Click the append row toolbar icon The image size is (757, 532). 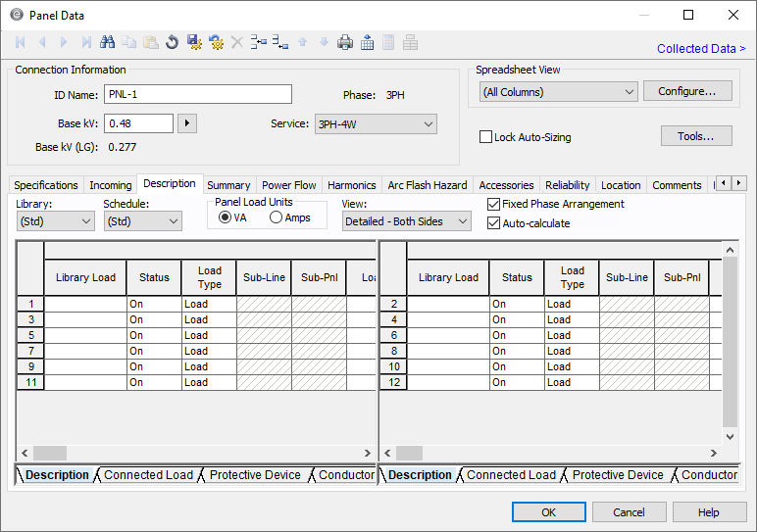click(280, 42)
